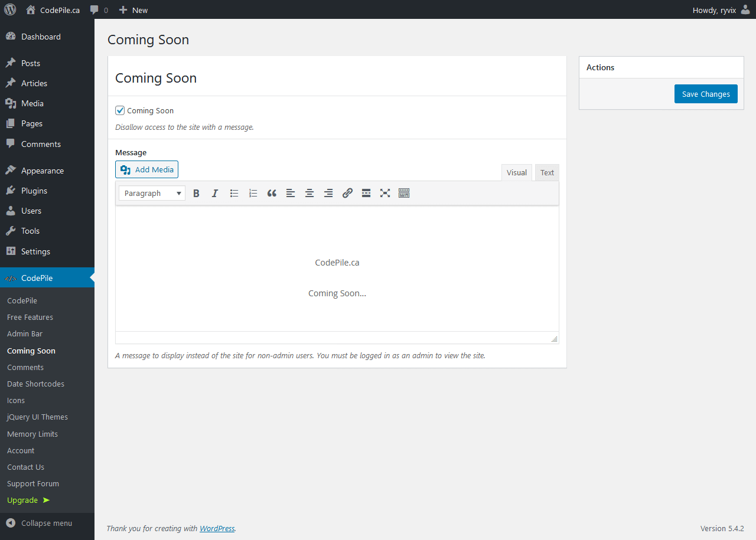The image size is (756, 540).
Task: Align text center in the editor
Action: [x=309, y=193]
